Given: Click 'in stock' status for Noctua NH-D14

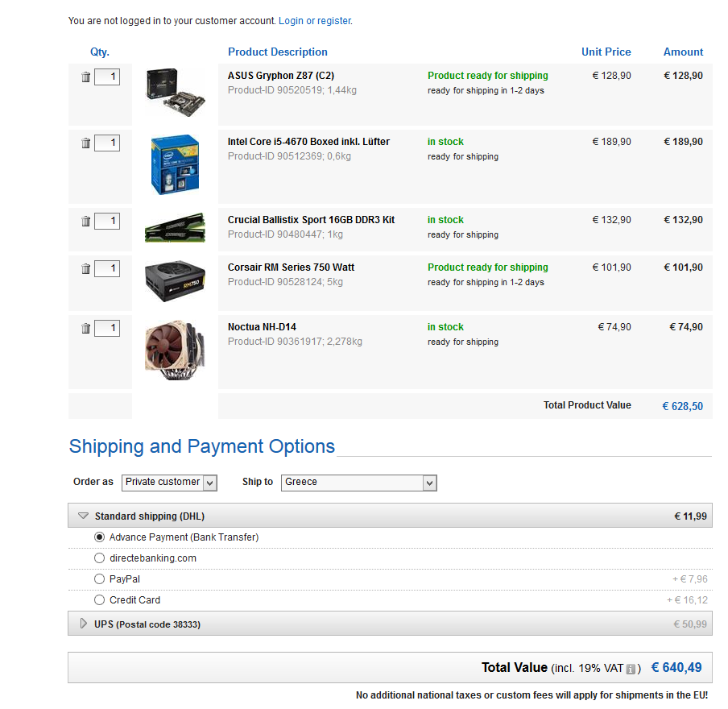Looking at the screenshot, I should click(445, 327).
